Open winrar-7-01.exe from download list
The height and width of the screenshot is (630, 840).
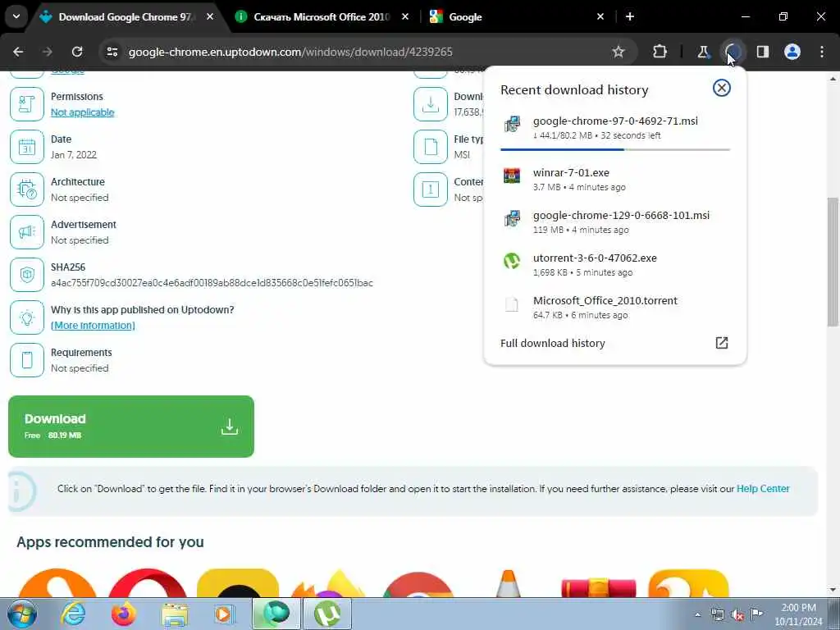[x=615, y=180]
